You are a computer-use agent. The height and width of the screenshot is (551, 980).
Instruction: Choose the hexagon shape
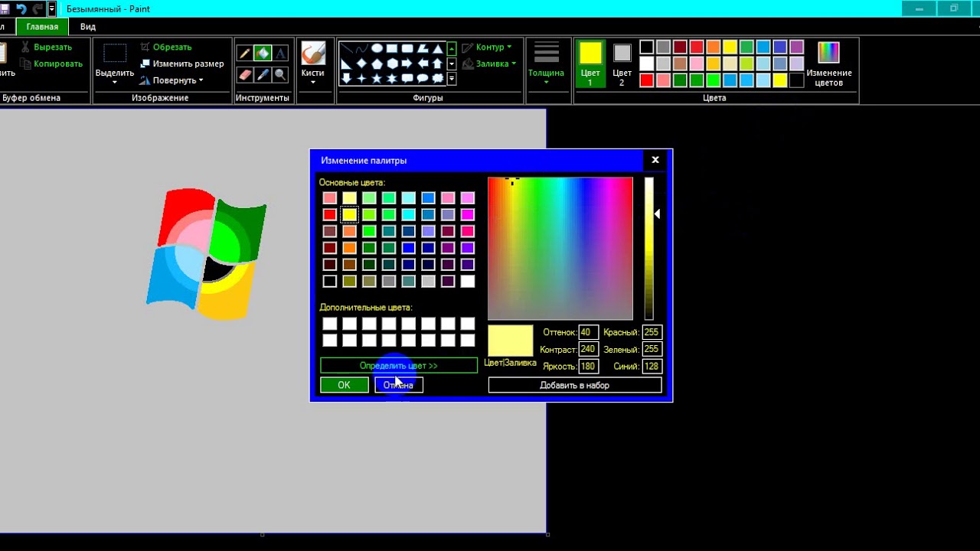click(392, 64)
